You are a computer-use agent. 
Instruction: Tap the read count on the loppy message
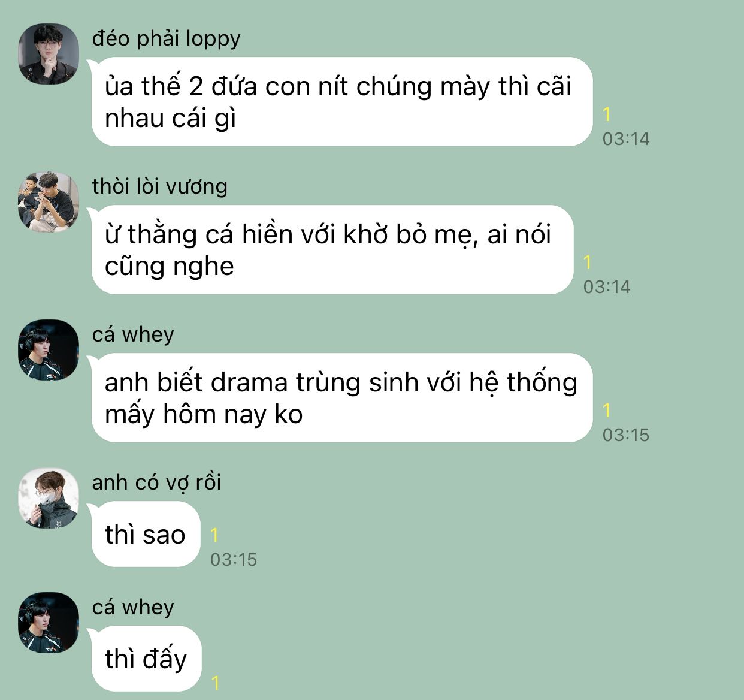tap(607, 114)
